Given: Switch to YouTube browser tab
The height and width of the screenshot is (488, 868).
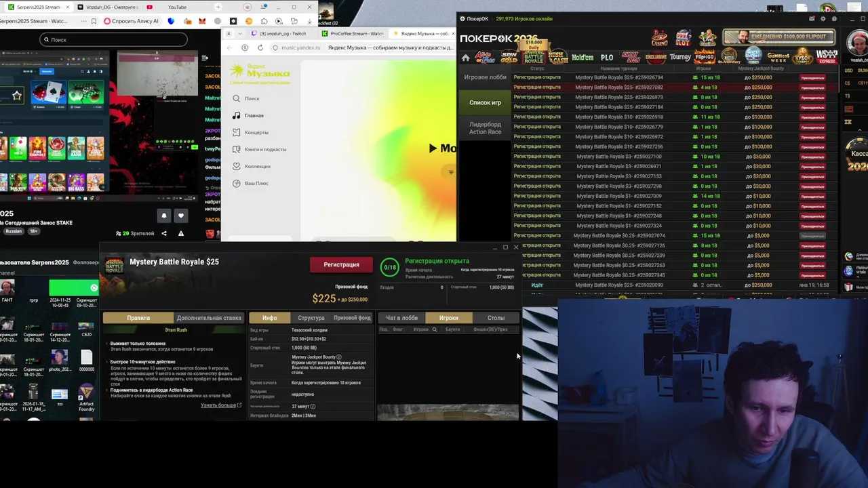Looking at the screenshot, I should coord(177,7).
